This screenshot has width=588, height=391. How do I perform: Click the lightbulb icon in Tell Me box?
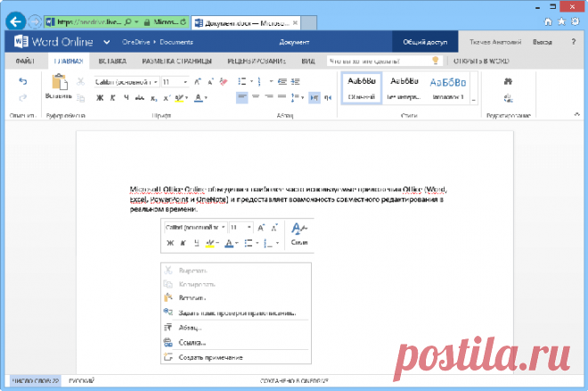(x=436, y=61)
